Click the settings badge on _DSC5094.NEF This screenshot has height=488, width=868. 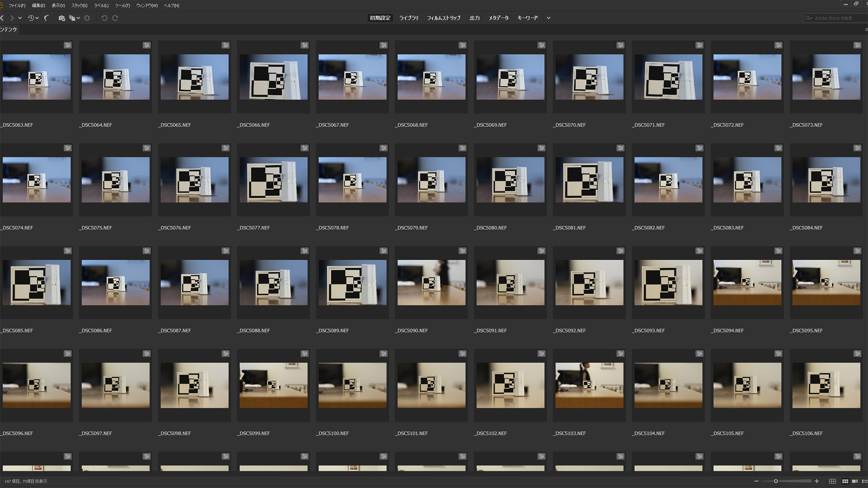coord(779,251)
